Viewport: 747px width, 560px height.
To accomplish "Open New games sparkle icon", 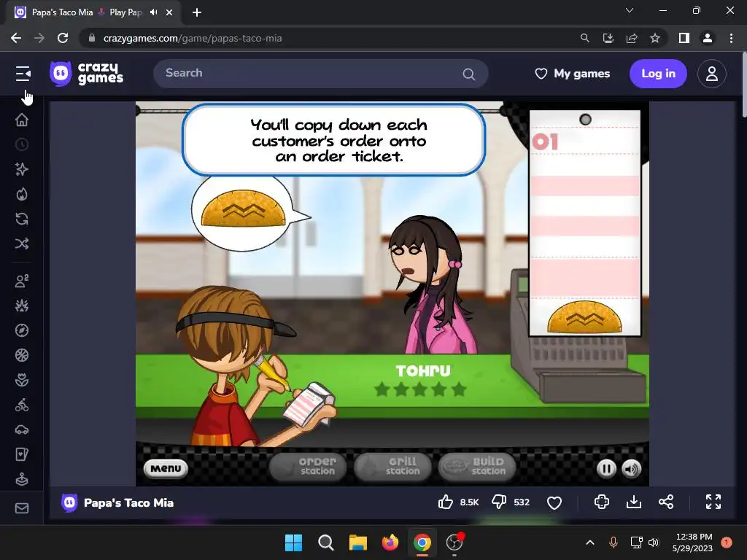I will [22, 169].
